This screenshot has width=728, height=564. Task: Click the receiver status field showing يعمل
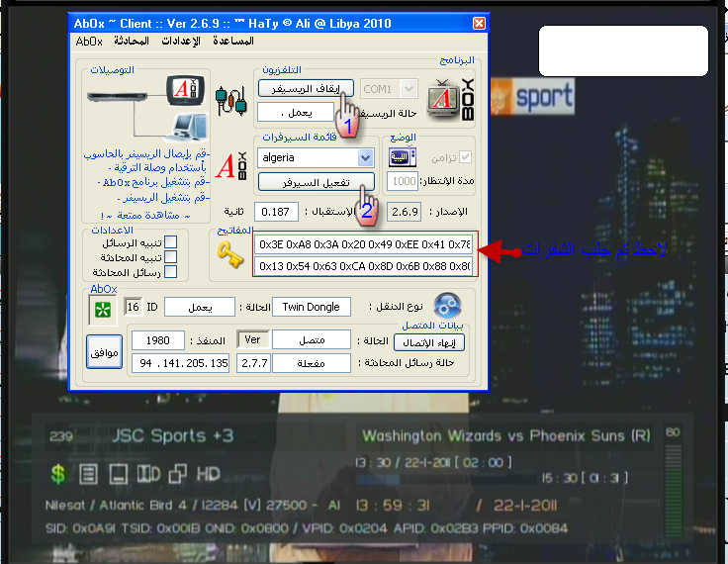pyautogui.click(x=296, y=113)
